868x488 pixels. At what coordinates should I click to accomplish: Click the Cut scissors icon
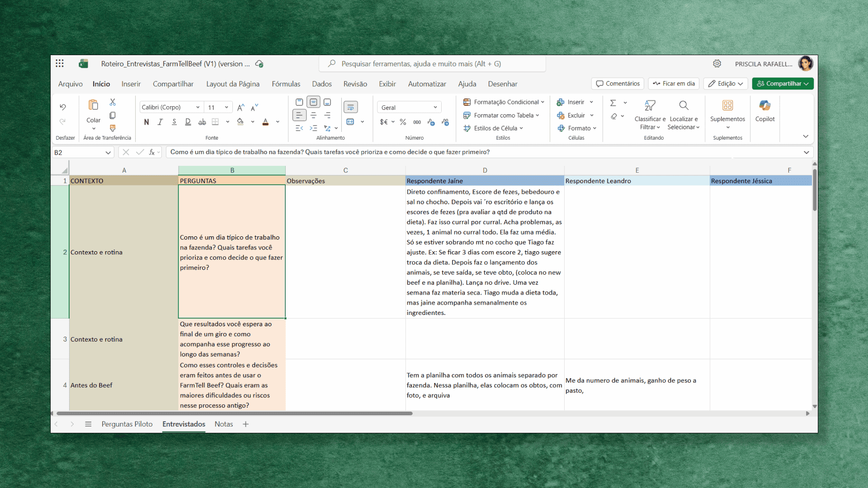pos(113,102)
